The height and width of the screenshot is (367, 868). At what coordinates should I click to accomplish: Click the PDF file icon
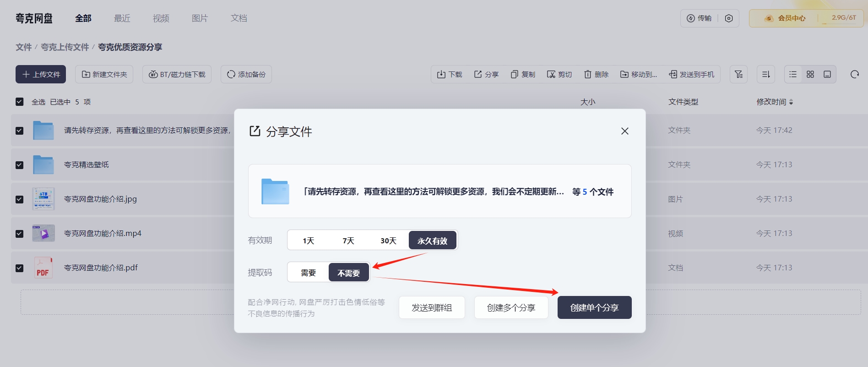click(43, 268)
